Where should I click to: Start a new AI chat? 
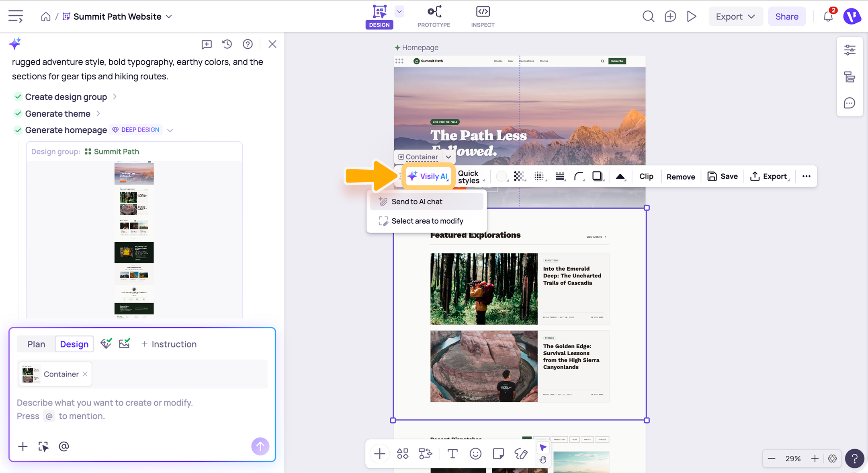point(207,44)
